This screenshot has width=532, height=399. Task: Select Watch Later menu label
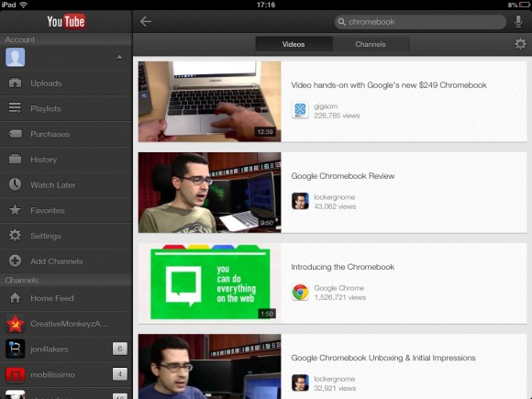(53, 185)
